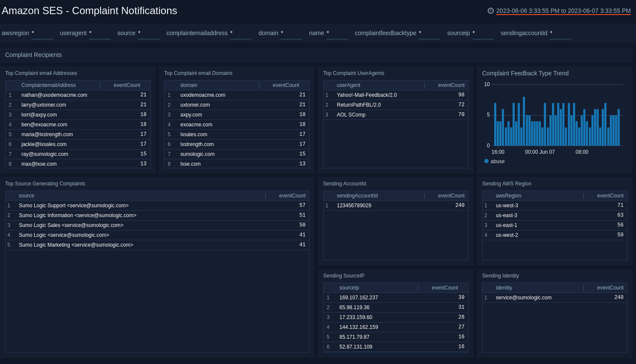Select the us-west-3 row in Sending AWS Region
636x364 pixels.
(x=507, y=206)
